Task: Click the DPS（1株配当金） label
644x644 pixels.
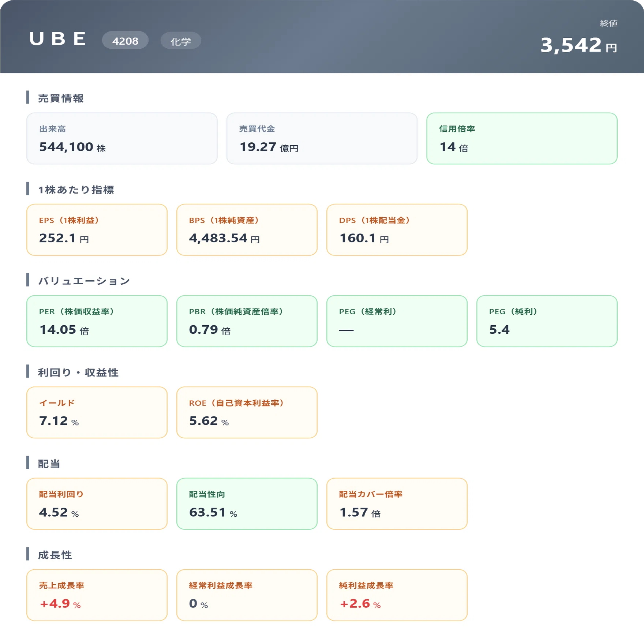Action: coord(374,220)
